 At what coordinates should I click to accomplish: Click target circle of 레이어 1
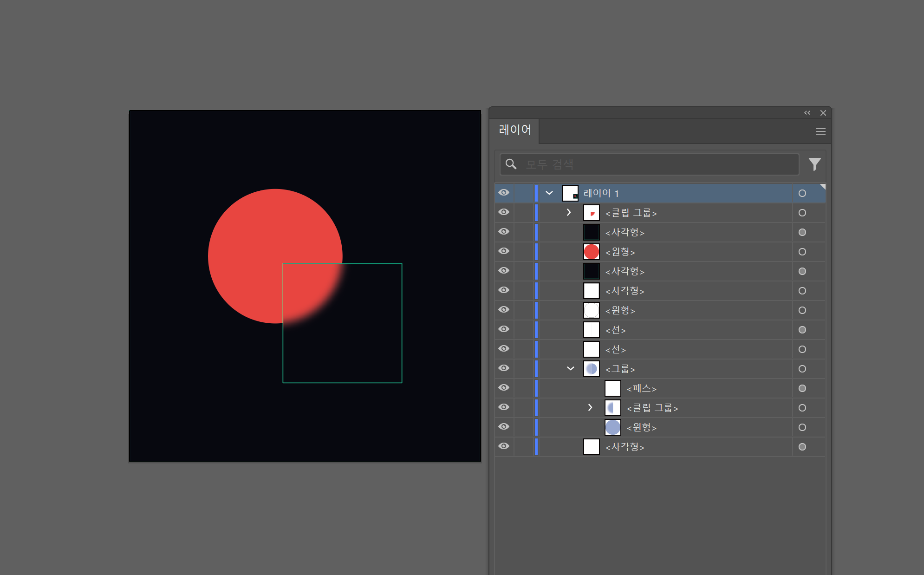802,193
